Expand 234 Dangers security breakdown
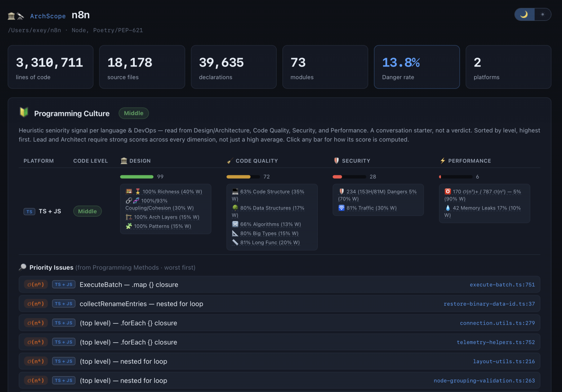Image resolution: width=562 pixels, height=392 pixels. pos(378,195)
